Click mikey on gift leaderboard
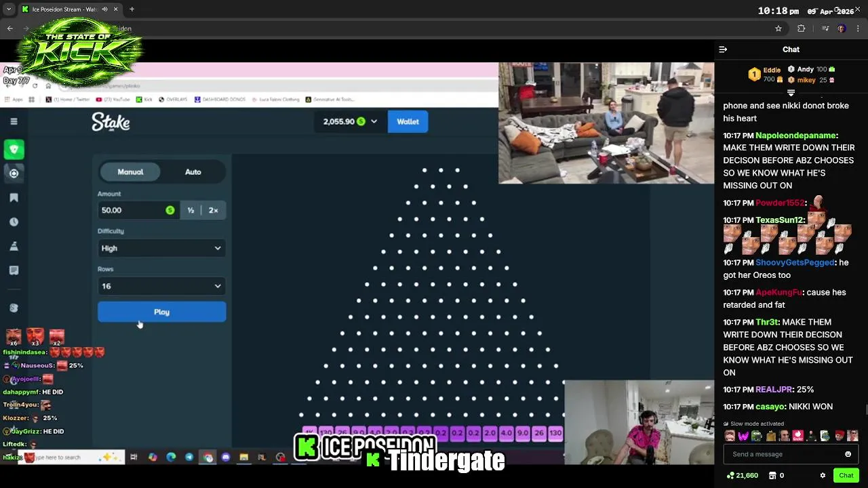This screenshot has width=868, height=488. click(x=806, y=80)
